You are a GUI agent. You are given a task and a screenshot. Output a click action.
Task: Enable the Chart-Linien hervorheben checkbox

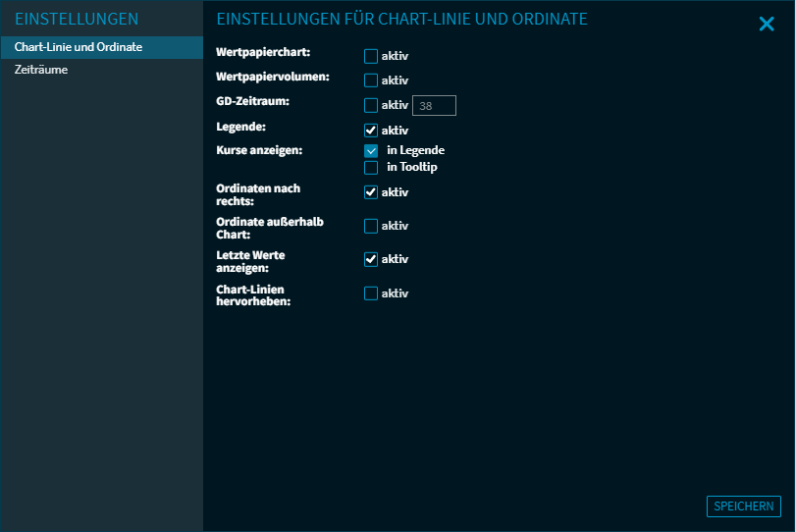(x=371, y=293)
